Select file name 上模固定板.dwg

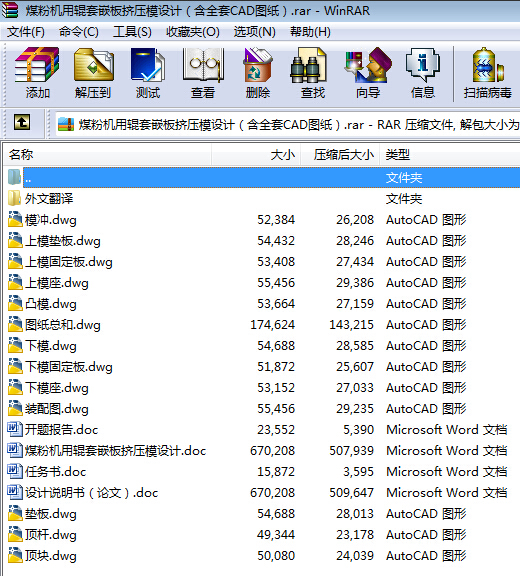[x=69, y=262]
